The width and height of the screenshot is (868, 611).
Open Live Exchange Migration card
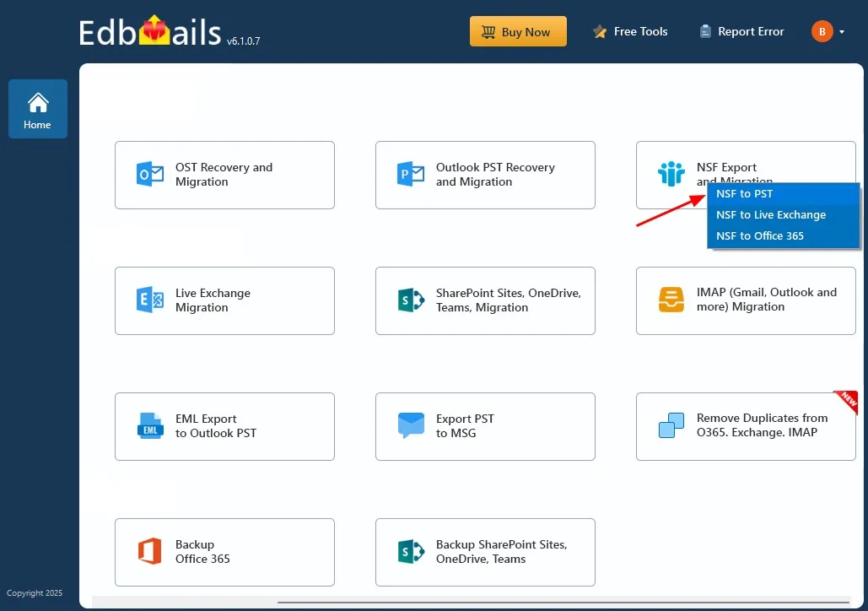pyautogui.click(x=224, y=300)
